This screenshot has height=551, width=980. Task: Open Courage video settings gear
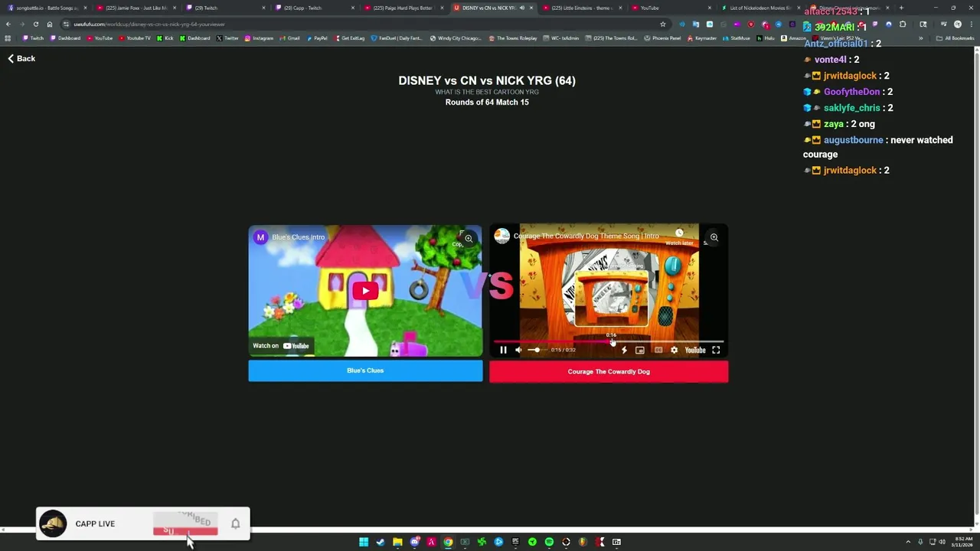click(x=674, y=350)
